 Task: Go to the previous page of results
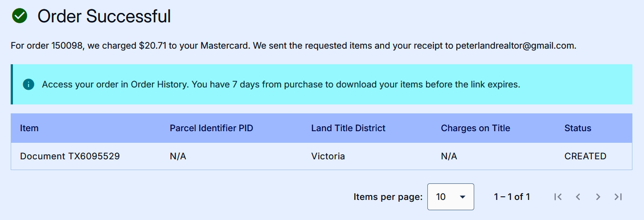[x=578, y=197]
